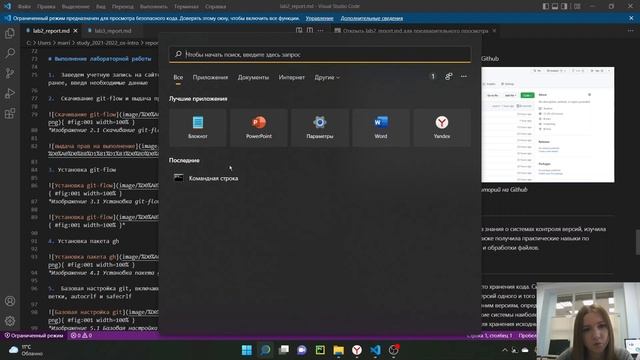Image resolution: width=640 pixels, height=360 pixels.
Task: Open Параметры from best apps
Action: [320, 128]
